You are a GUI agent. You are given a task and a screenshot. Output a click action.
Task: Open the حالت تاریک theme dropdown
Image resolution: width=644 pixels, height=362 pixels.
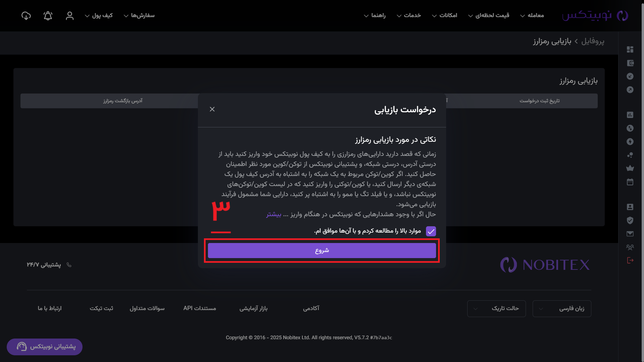pos(496,308)
